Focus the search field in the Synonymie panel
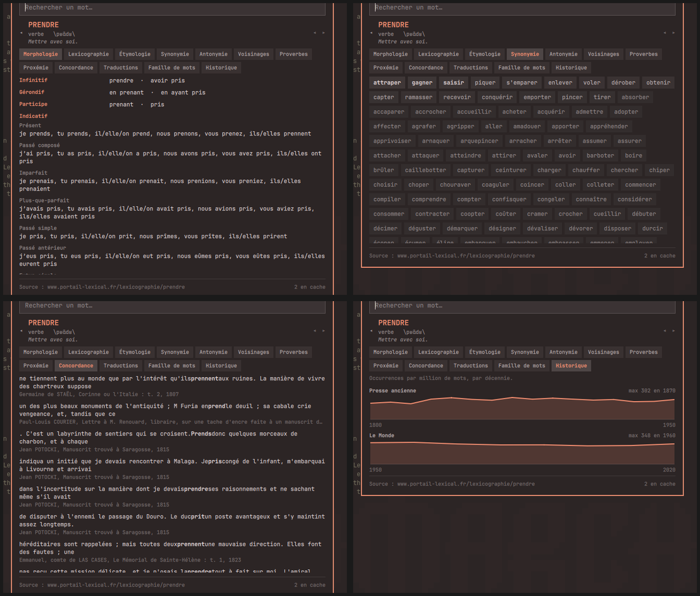 point(522,8)
